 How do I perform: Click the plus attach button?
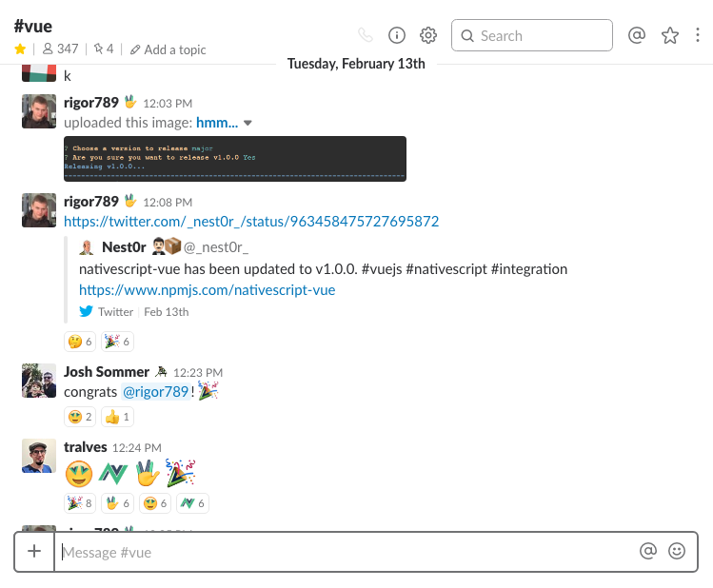pyautogui.click(x=34, y=551)
